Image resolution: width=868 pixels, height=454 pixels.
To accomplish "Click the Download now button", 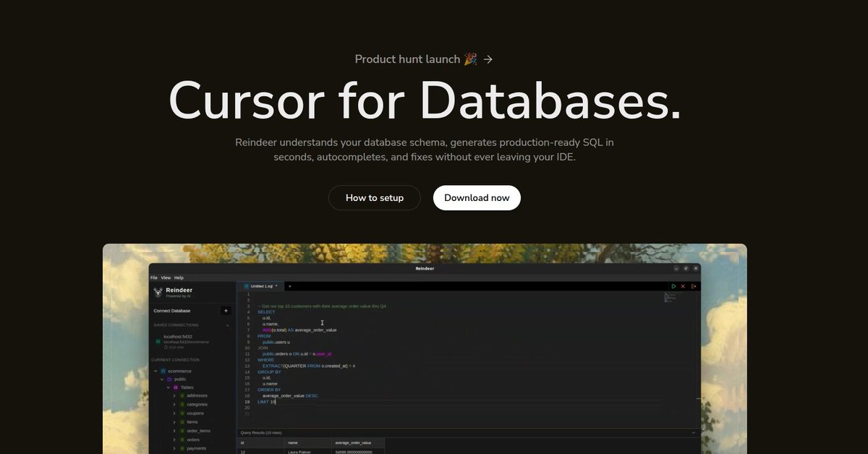I will tap(477, 198).
